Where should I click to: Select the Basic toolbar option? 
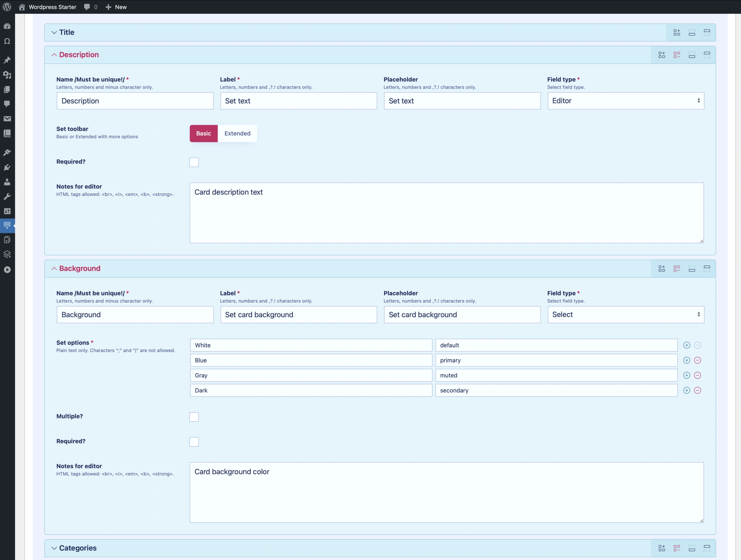coord(204,133)
